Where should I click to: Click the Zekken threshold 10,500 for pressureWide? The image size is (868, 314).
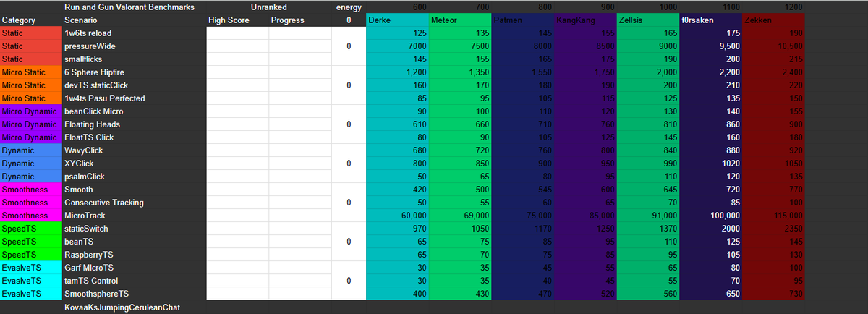pos(773,46)
